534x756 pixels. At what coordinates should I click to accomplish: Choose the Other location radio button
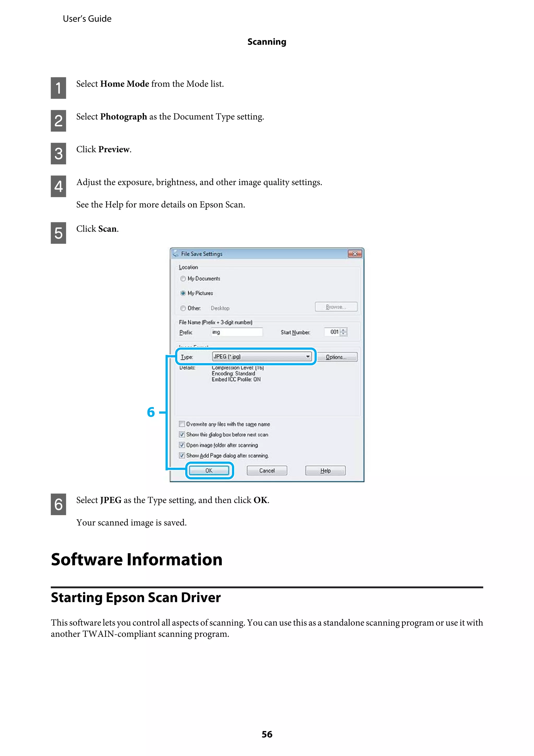(183, 308)
